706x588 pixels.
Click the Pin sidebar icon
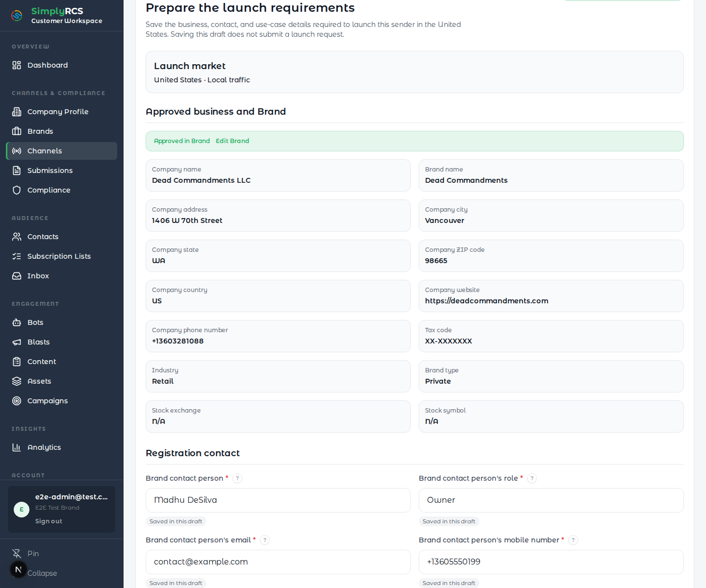point(17,554)
